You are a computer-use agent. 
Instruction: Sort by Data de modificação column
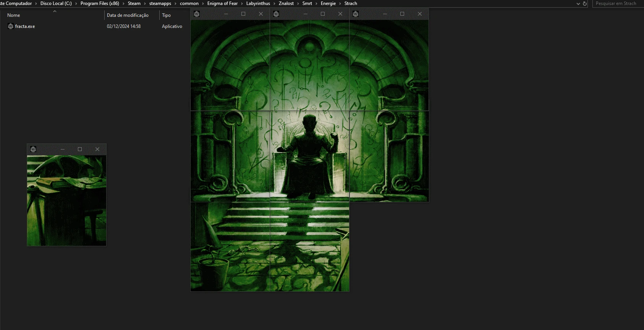tap(128, 15)
